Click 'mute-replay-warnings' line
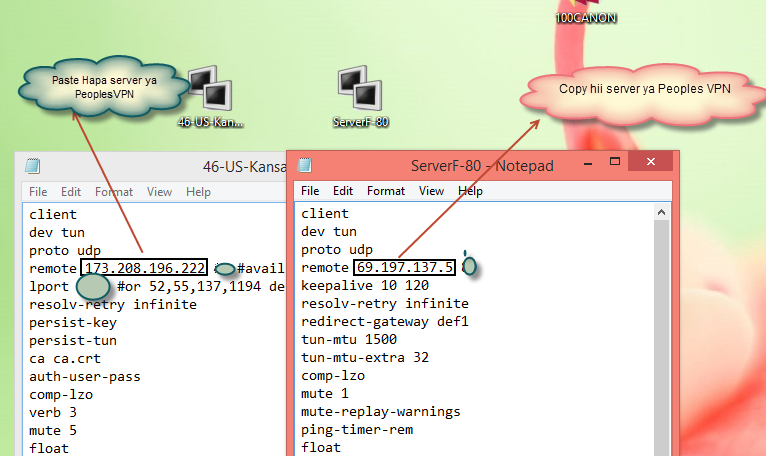The width and height of the screenshot is (766, 456). pos(381,412)
